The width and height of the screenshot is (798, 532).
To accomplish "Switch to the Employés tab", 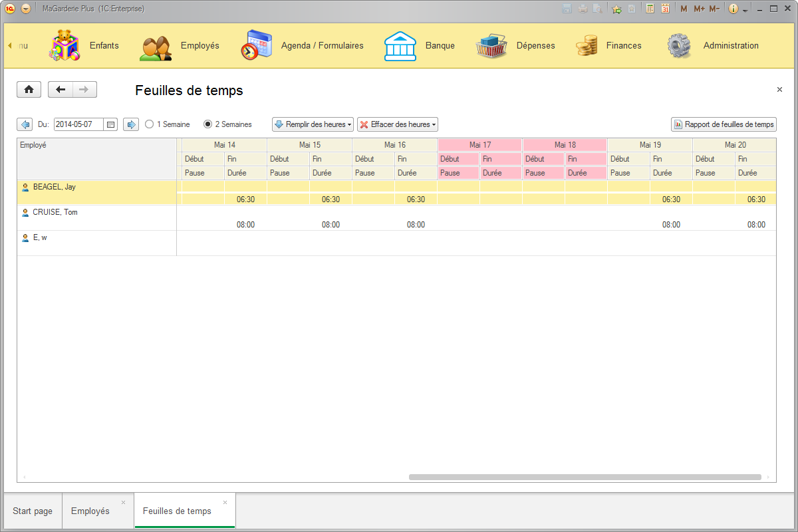I will pyautogui.click(x=92, y=511).
